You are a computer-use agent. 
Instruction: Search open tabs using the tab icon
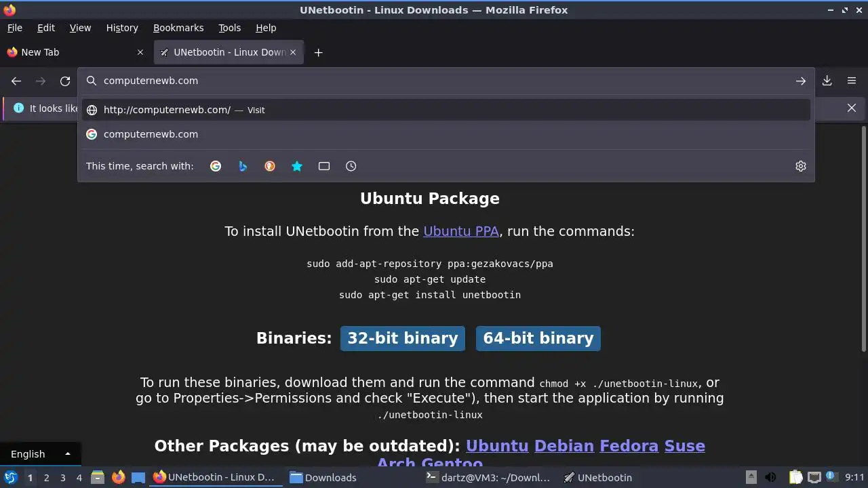pos(324,166)
